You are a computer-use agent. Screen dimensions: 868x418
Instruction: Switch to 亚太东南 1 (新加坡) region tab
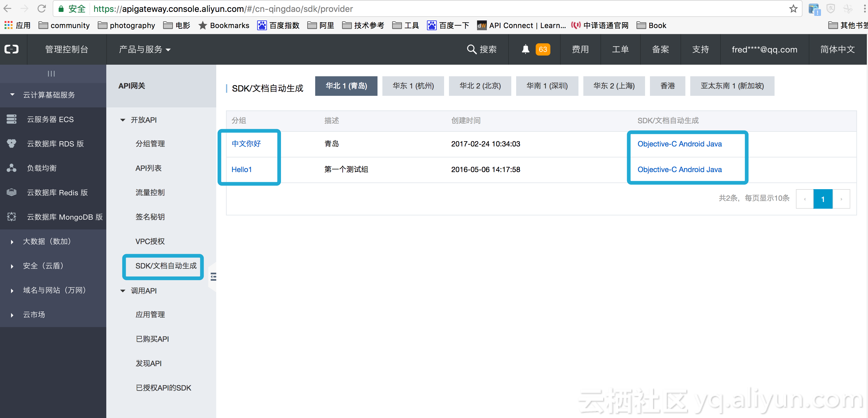pos(732,86)
